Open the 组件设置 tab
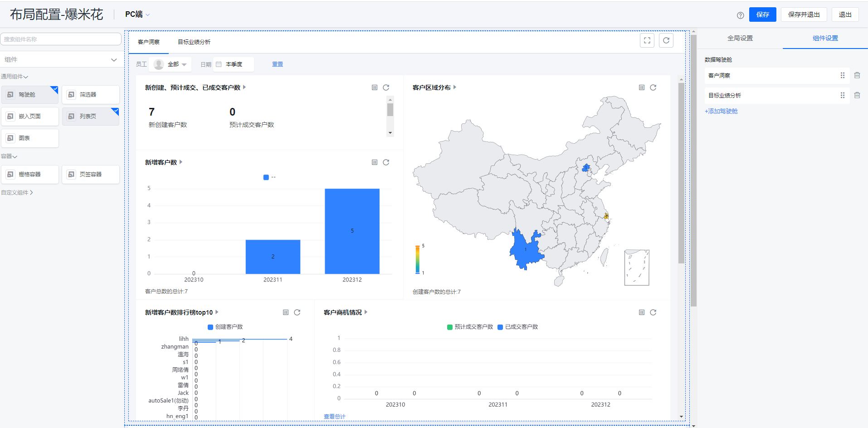This screenshot has height=428, width=868. [825, 38]
